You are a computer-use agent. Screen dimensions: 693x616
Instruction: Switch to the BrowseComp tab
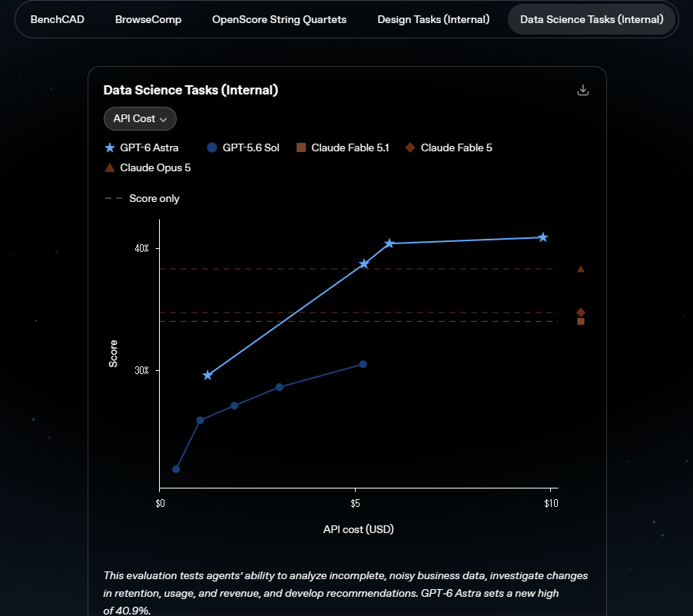point(148,19)
